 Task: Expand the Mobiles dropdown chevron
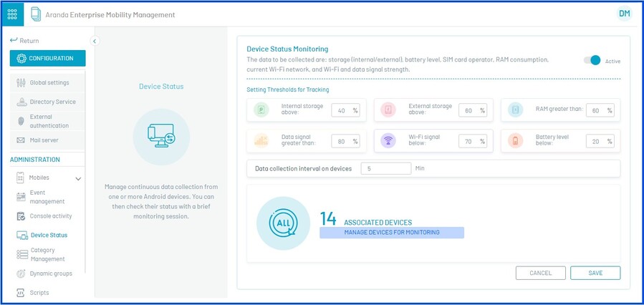(x=78, y=178)
